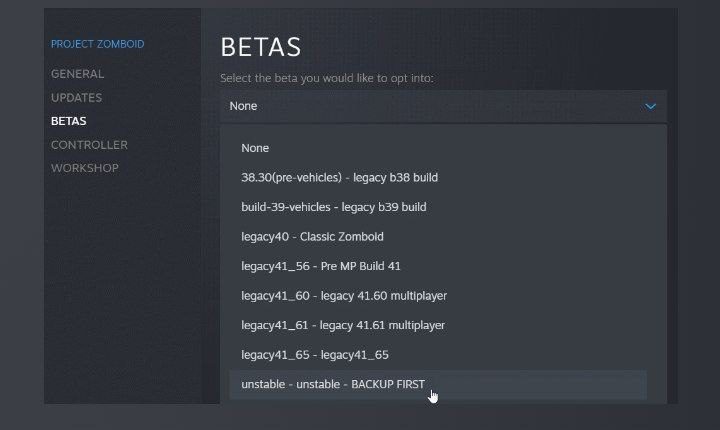Click the large BETAS page heading
Screen dimensions: 720x430
(260, 47)
